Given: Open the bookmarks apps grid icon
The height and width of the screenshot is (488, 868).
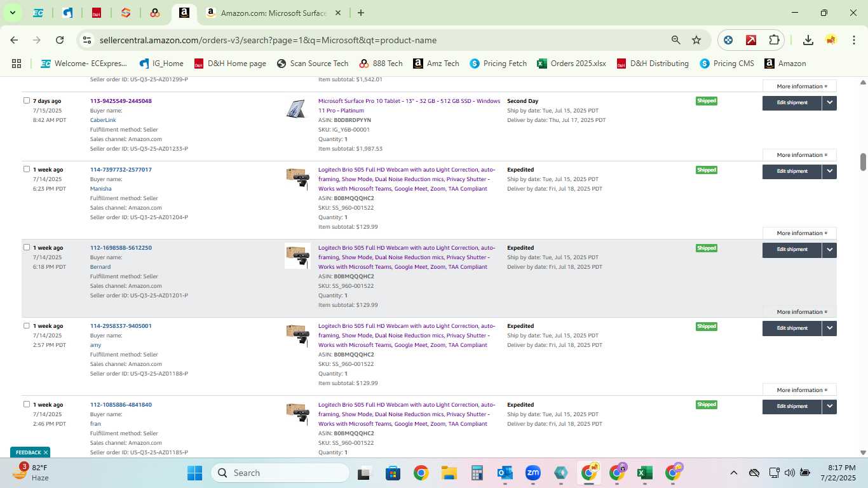Looking at the screenshot, I should tap(17, 64).
